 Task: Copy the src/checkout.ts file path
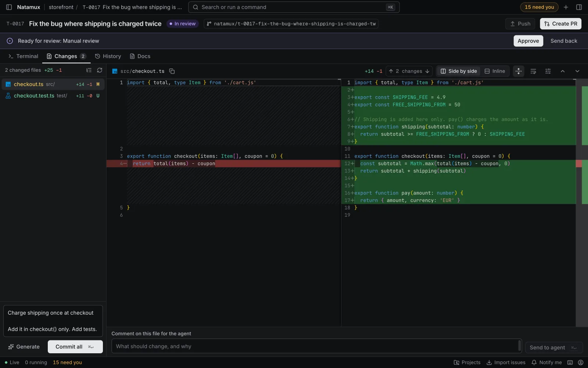[172, 71]
